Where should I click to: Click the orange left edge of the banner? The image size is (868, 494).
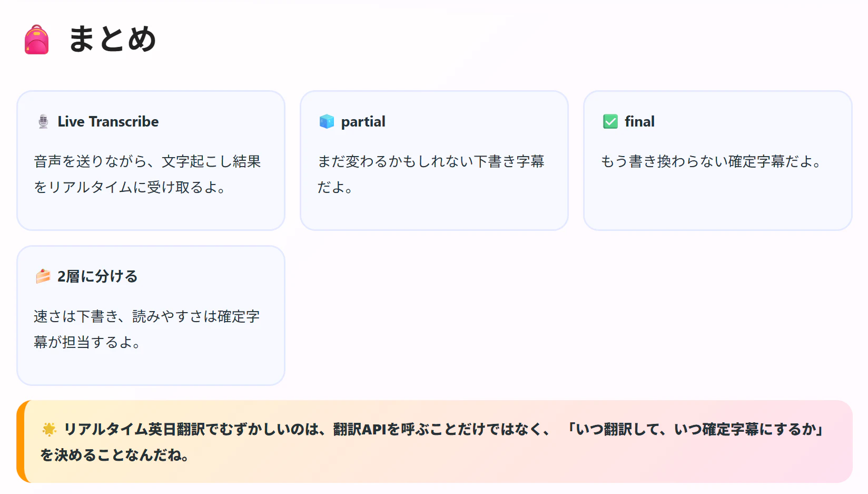click(x=21, y=442)
